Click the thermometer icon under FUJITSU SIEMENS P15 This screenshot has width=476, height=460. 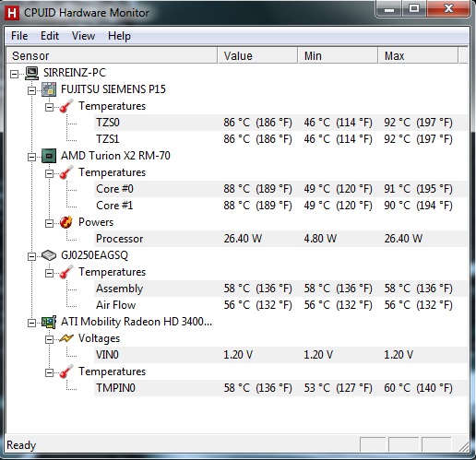point(66,106)
